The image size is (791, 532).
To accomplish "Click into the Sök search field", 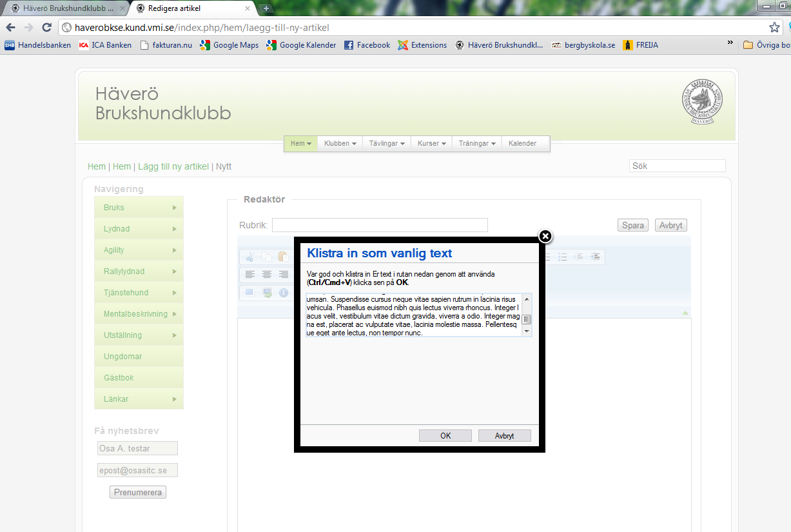I will [678, 166].
